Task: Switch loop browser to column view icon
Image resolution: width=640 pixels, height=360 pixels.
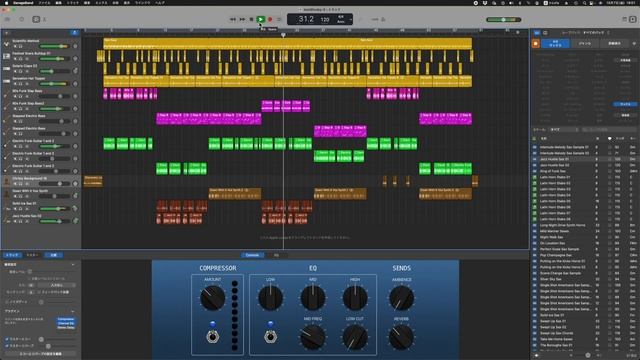Action: (545, 33)
